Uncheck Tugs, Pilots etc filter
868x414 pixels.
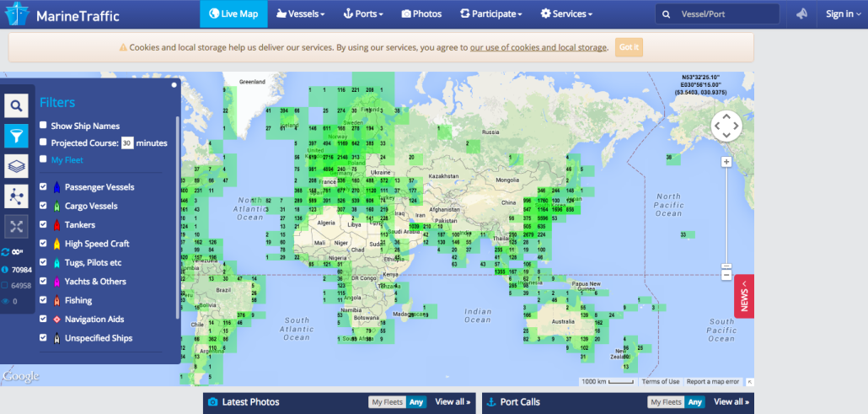[x=43, y=262]
